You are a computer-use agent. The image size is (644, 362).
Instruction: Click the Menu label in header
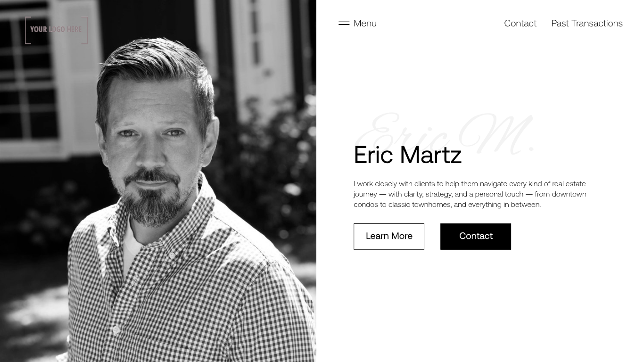tap(365, 23)
